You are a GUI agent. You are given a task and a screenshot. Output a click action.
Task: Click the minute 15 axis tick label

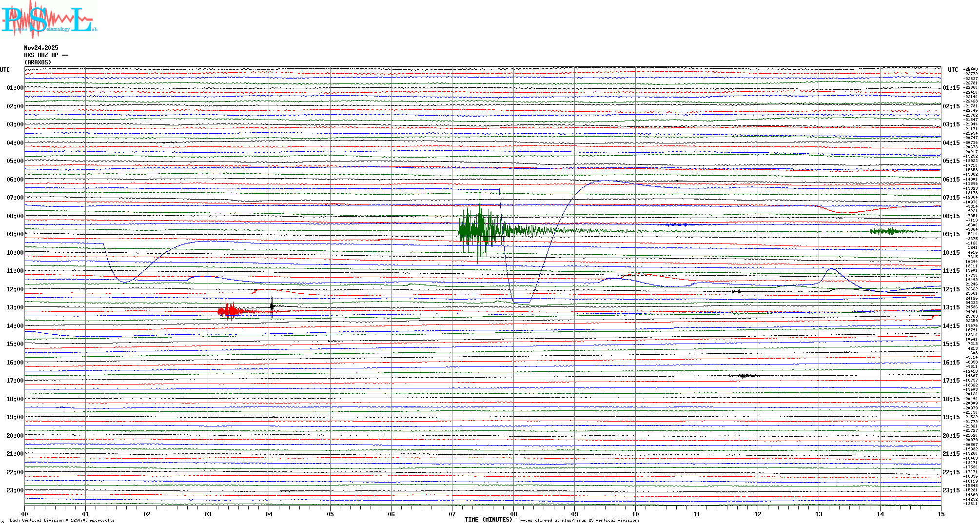(941, 514)
